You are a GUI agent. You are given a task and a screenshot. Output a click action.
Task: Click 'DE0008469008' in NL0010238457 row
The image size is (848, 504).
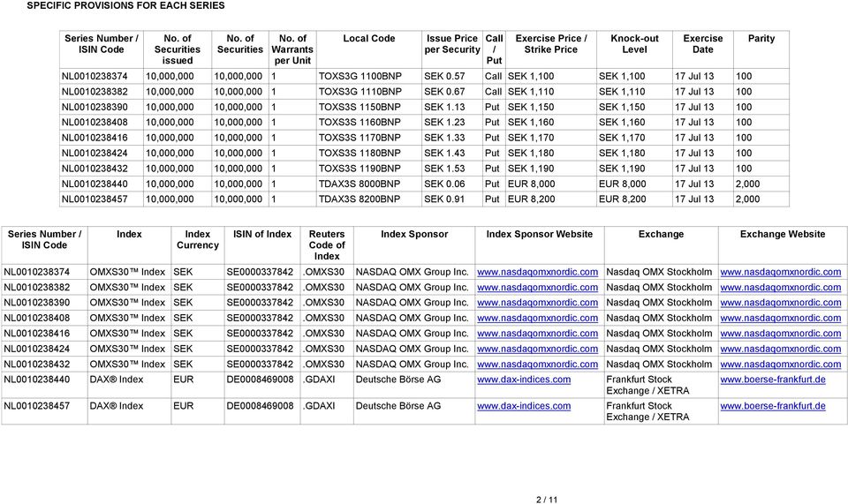[260, 406]
